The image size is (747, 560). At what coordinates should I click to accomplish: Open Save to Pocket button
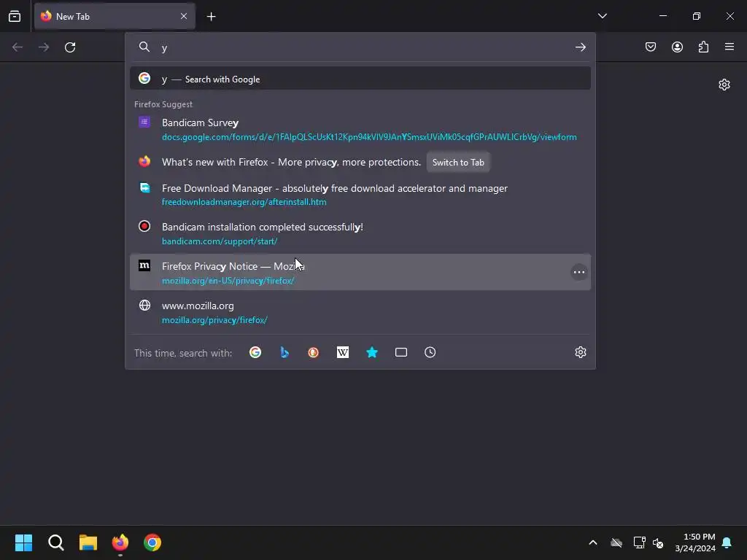tap(650, 47)
